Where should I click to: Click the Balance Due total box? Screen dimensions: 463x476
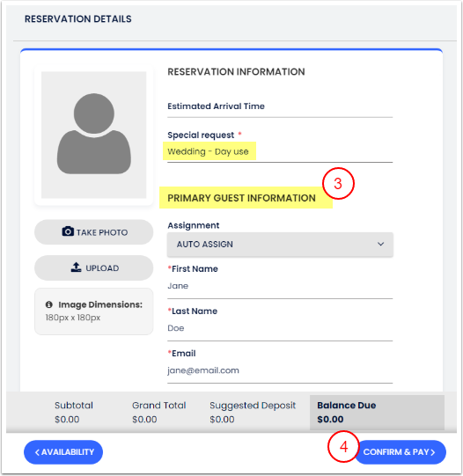point(377,413)
